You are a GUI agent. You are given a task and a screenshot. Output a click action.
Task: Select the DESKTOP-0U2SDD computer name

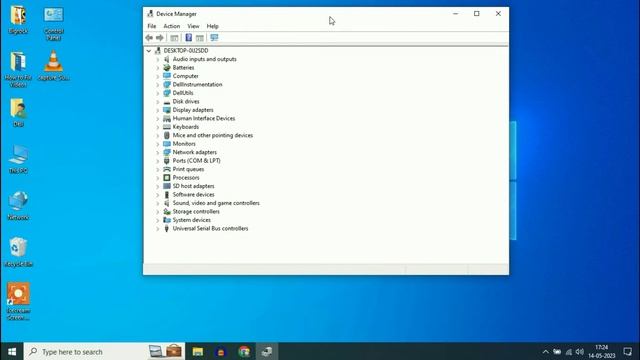(x=186, y=51)
